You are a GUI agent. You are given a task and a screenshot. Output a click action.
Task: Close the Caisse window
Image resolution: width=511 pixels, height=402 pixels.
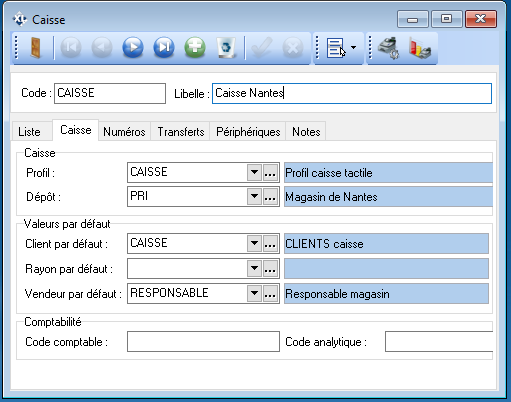[x=481, y=19]
